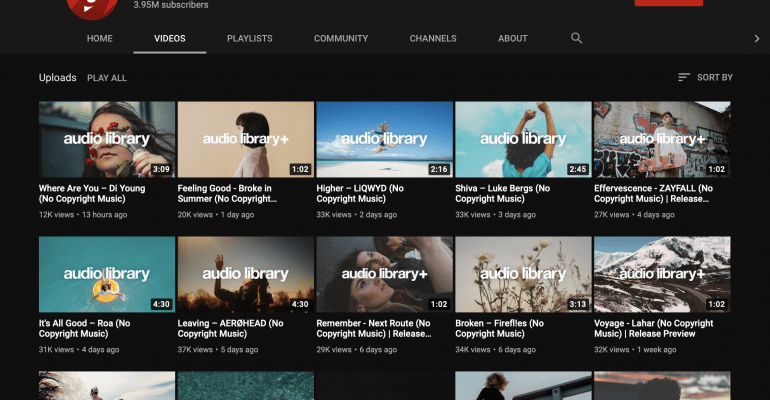Open the Where Are You thumbnail
This screenshot has width=770, height=400.
click(107, 139)
